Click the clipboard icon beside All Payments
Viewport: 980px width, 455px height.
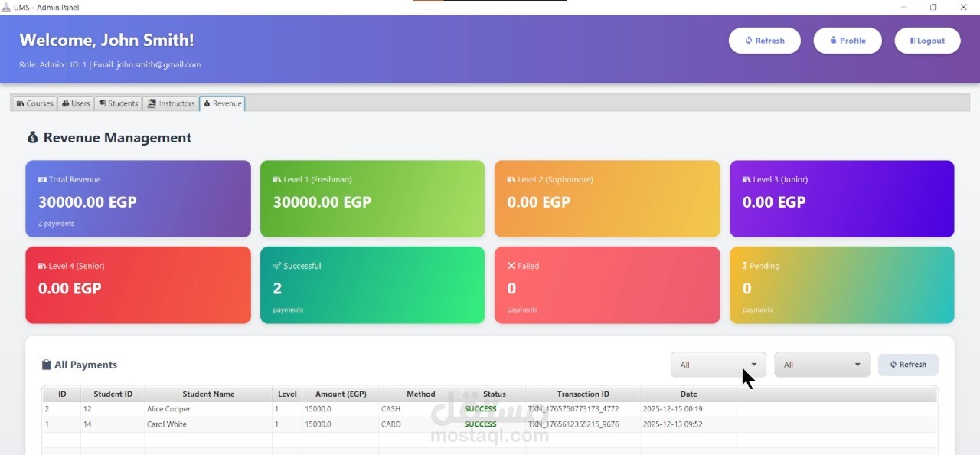(46, 365)
